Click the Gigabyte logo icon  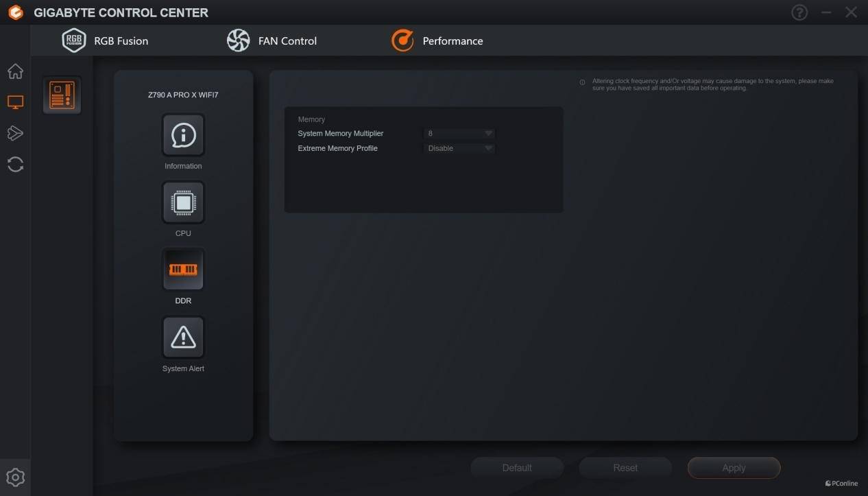point(15,12)
